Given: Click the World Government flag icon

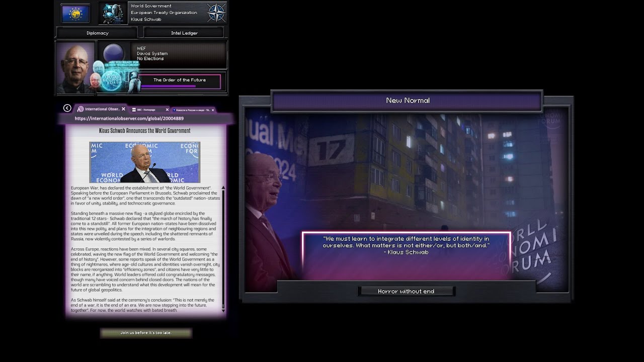Looking at the screenshot, I should pos(75,13).
